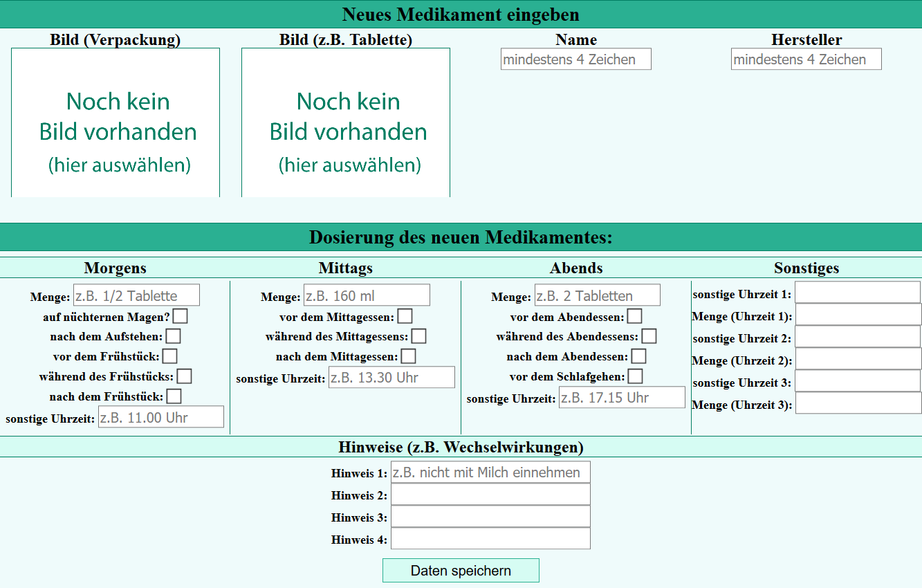Select tablet image placeholder under Bild (z.B. Tablette)
The height and width of the screenshot is (588, 922).
tap(346, 122)
